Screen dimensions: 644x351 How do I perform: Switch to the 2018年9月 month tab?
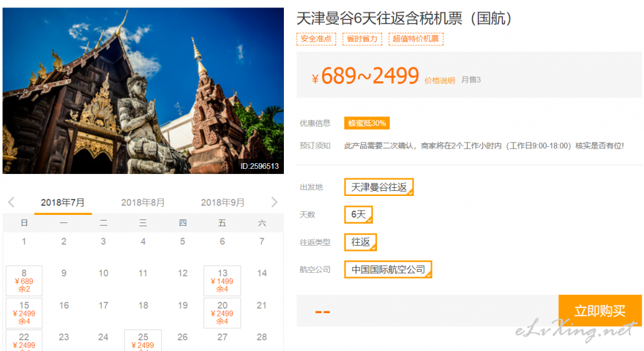[x=223, y=203]
